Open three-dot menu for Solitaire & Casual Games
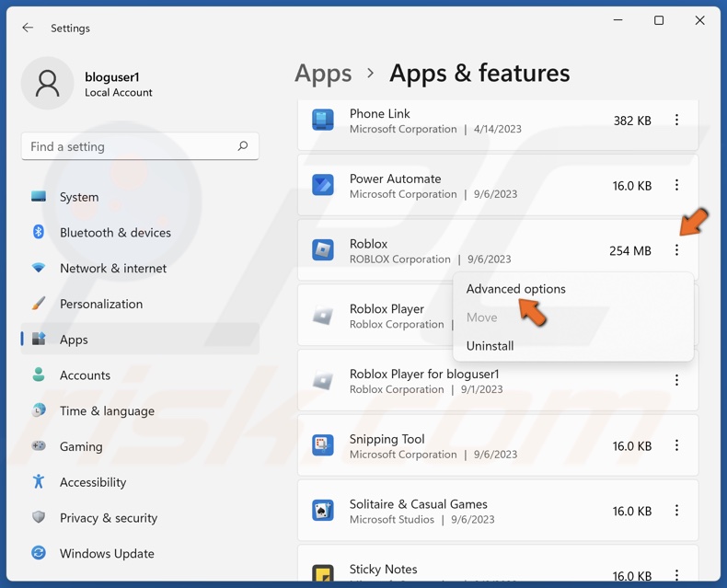This screenshot has height=588, width=727. click(676, 511)
